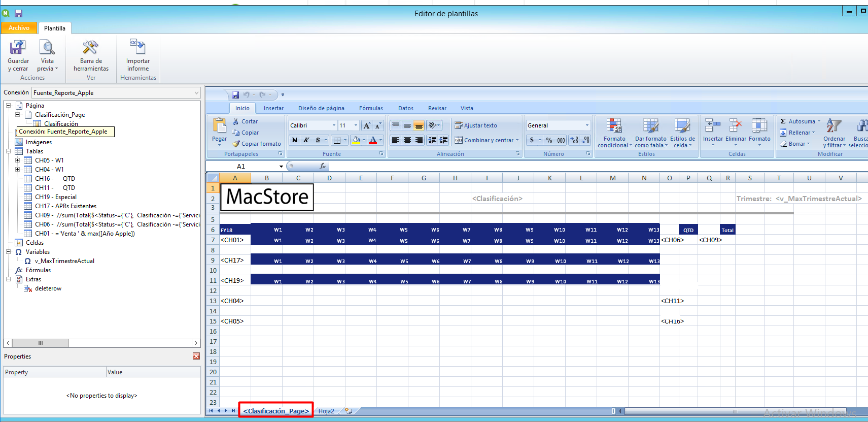Toggle italic K formatting
The image size is (868, 422).
pos(306,140)
